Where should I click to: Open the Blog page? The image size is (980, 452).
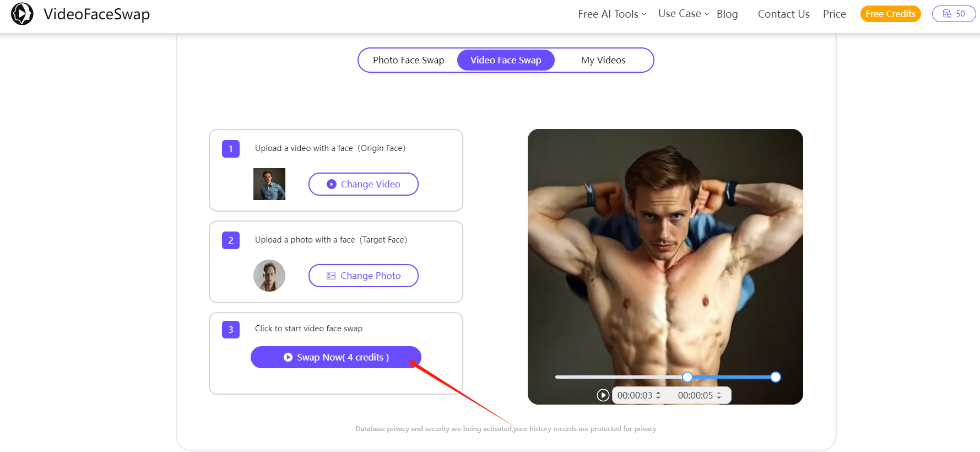click(727, 14)
